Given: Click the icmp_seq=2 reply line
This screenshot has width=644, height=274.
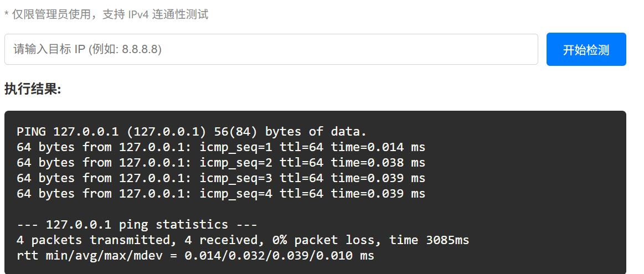Looking at the screenshot, I should click(x=220, y=163).
